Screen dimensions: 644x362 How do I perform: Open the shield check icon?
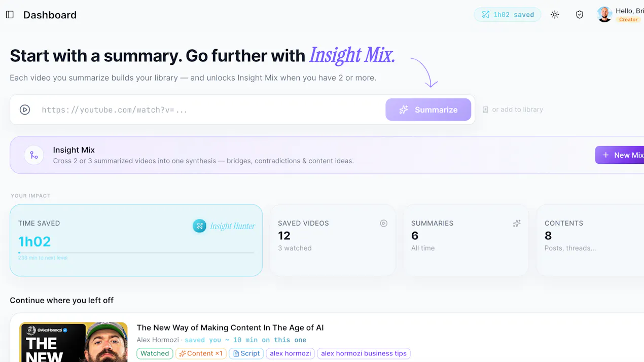[x=580, y=15]
